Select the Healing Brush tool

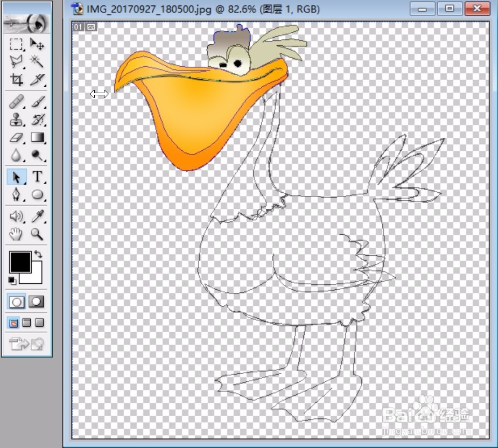[x=16, y=102]
